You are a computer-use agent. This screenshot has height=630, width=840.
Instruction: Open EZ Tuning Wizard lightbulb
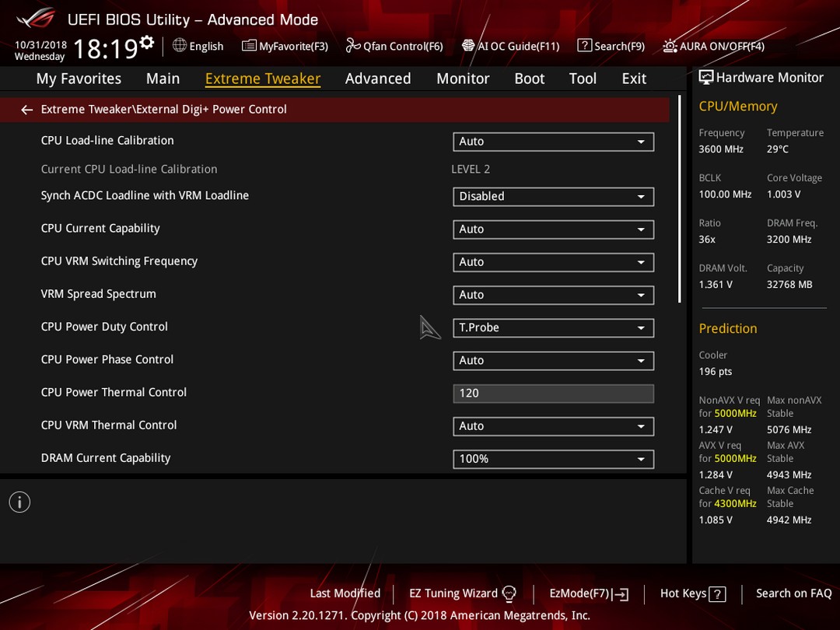pos(509,593)
